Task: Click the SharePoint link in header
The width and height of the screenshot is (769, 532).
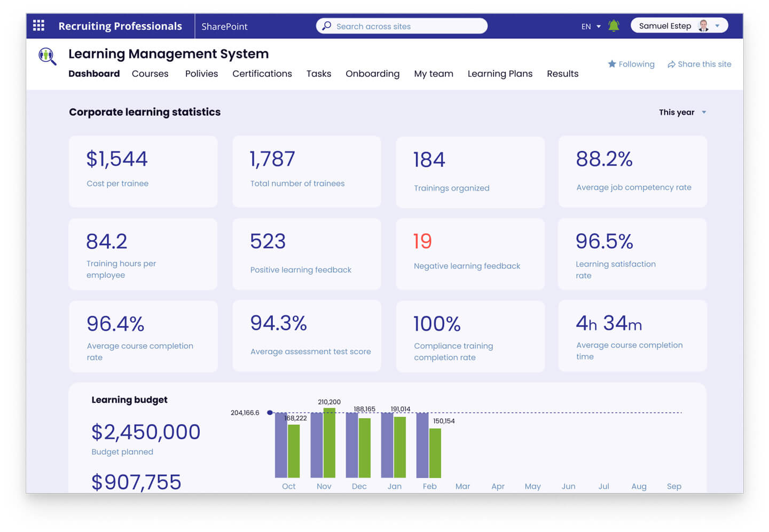Action: [x=224, y=26]
